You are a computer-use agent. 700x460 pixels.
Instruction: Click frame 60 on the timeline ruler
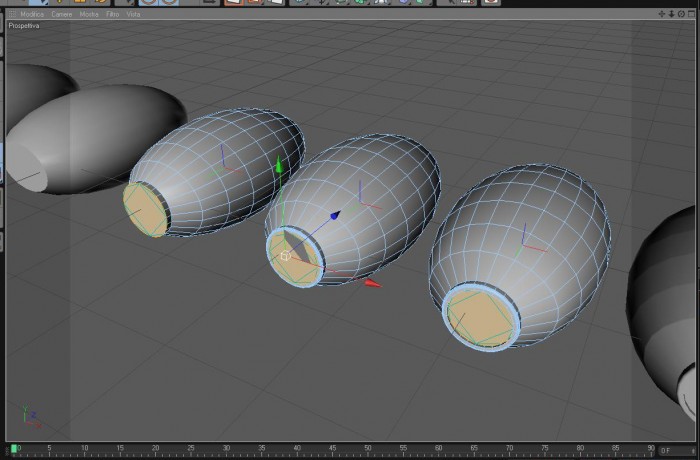pos(438,448)
